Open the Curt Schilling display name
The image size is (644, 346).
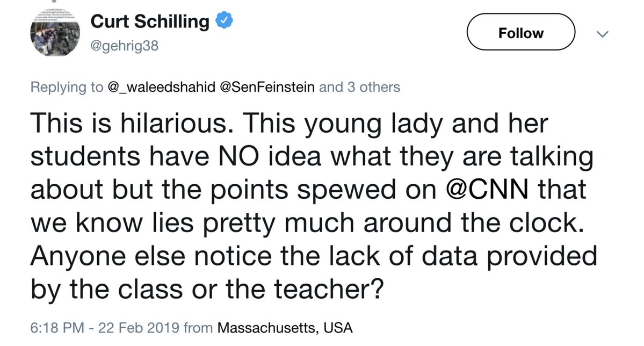(150, 22)
